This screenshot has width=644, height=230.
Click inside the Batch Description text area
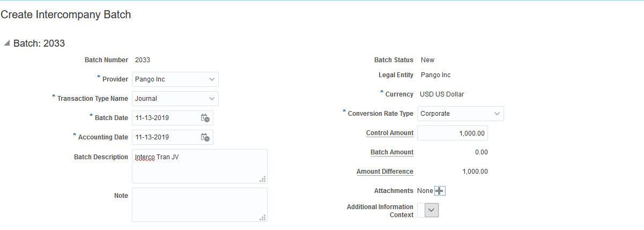point(198,169)
